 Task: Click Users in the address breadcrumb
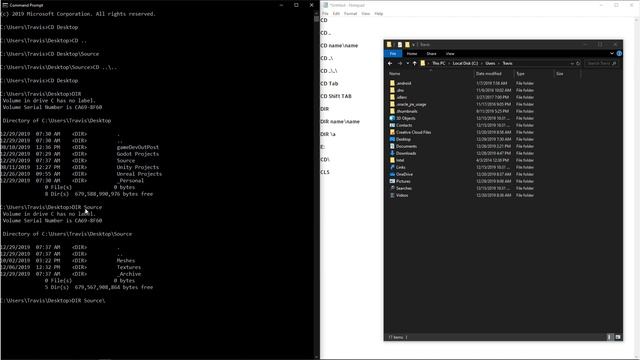pos(490,64)
